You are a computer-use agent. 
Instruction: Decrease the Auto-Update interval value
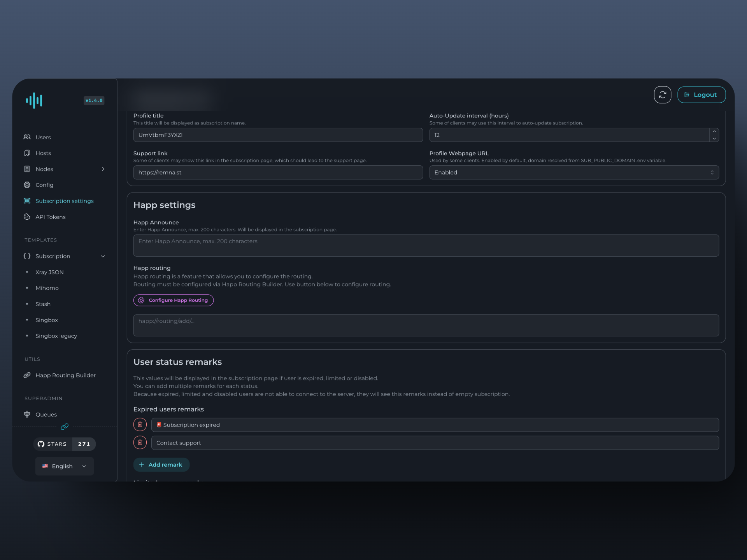[x=714, y=138]
